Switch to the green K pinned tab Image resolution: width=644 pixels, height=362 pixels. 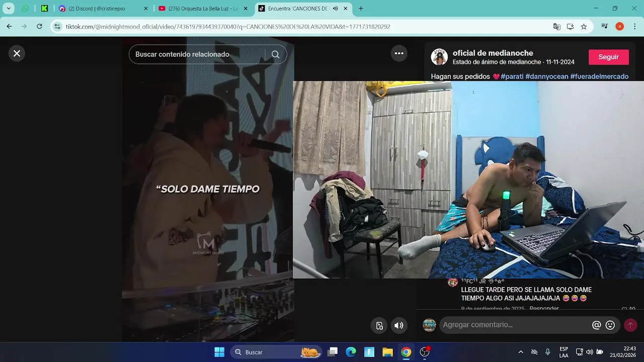click(44, 9)
